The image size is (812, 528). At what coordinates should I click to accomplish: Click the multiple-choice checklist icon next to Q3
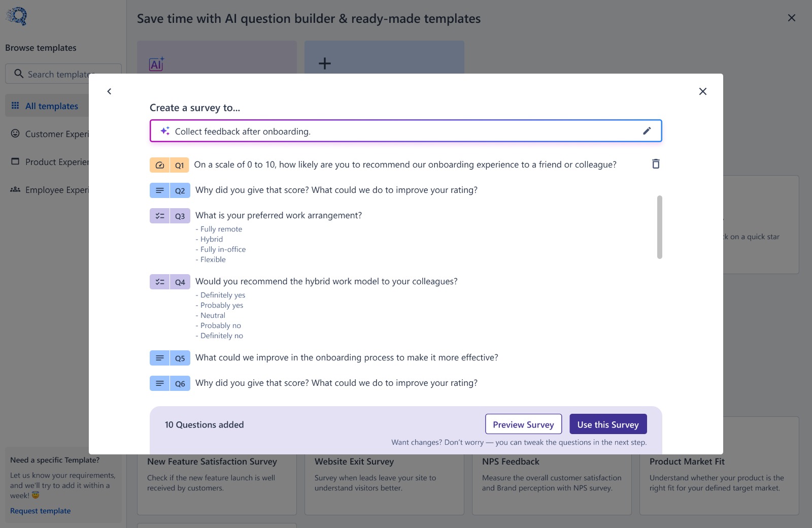(x=159, y=215)
